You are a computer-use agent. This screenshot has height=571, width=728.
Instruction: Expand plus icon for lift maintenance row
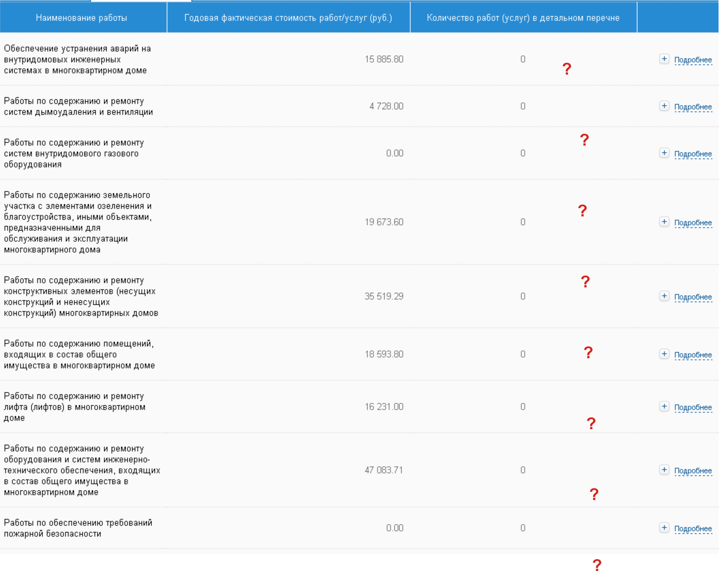pos(664,406)
